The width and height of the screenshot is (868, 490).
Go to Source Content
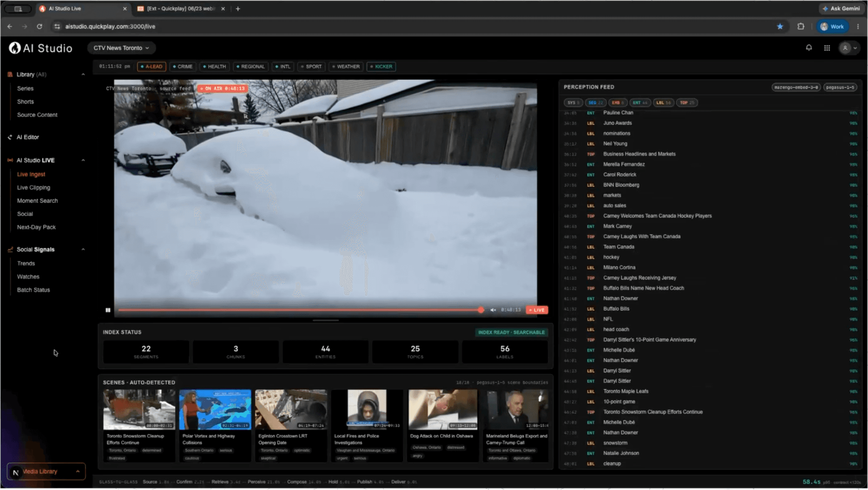[37, 115]
